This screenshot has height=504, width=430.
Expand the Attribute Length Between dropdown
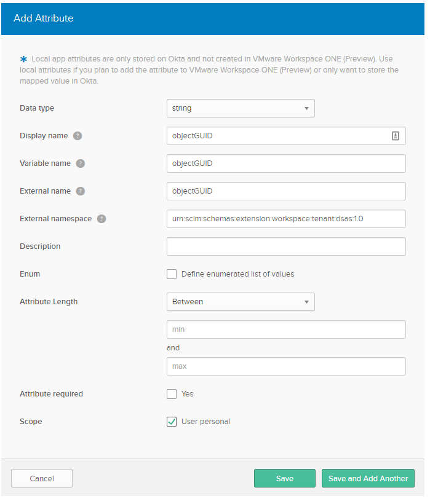pos(241,302)
